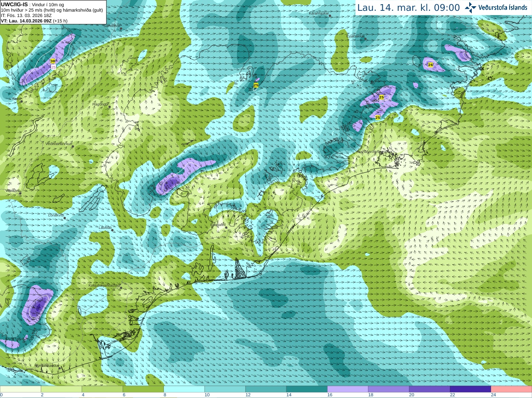
Task: Pick the 8–10 m/s pale cyan swatch
Action: pyautogui.click(x=184, y=389)
